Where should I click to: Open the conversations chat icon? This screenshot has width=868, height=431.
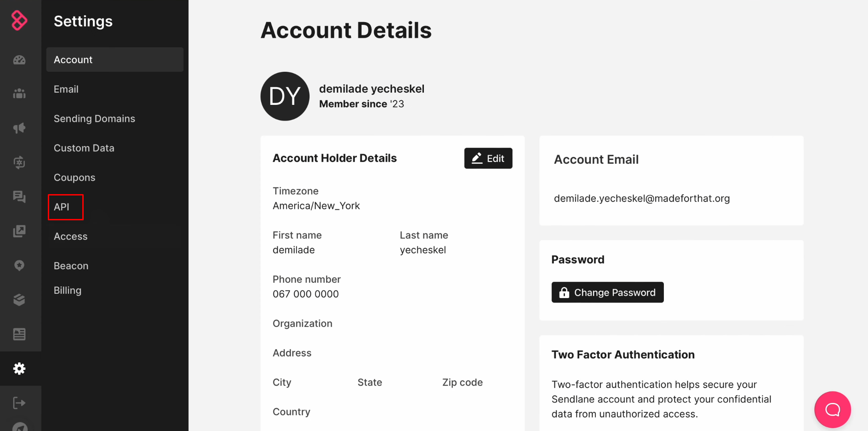pyautogui.click(x=19, y=197)
